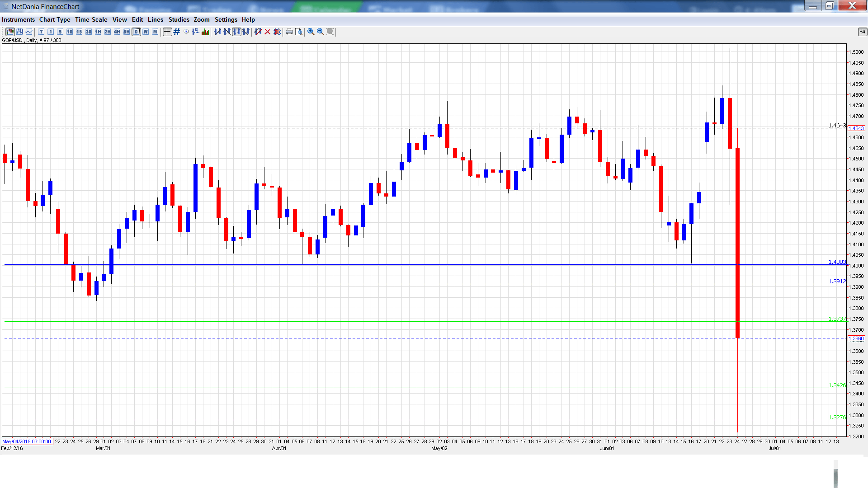Click the print chart icon
Viewport: 868px width, 488px height.
tap(289, 32)
